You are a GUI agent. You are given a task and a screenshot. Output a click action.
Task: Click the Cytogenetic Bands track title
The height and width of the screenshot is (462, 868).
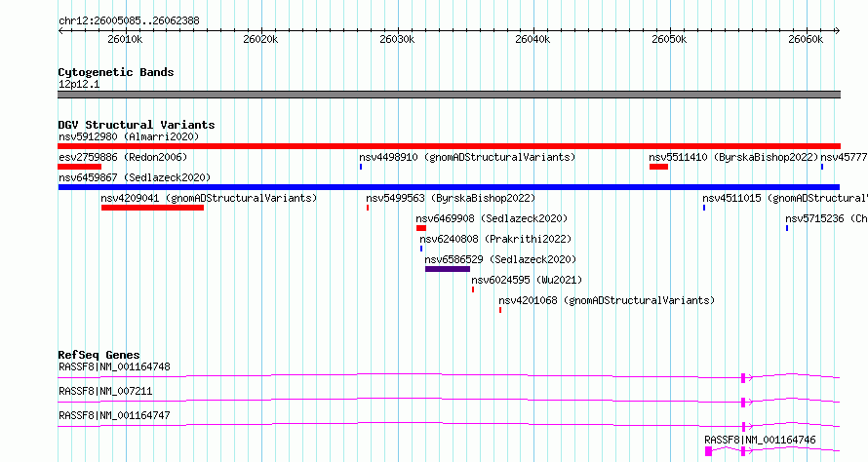pyautogui.click(x=116, y=72)
